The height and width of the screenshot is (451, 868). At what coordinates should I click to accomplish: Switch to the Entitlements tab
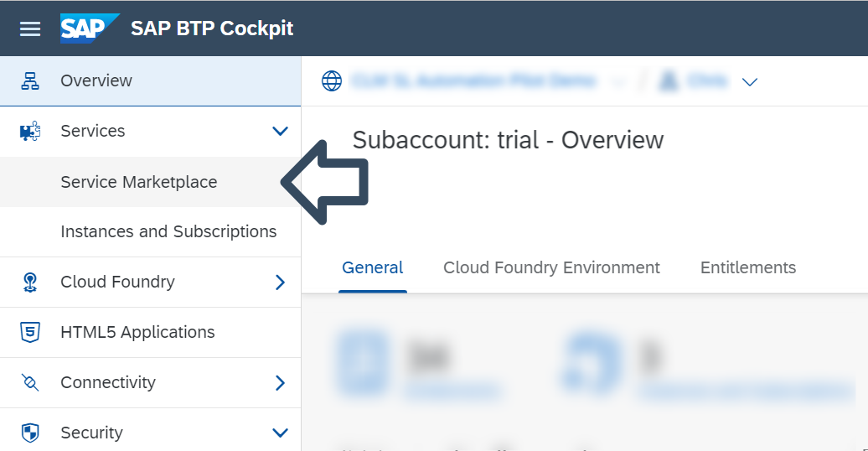(748, 268)
